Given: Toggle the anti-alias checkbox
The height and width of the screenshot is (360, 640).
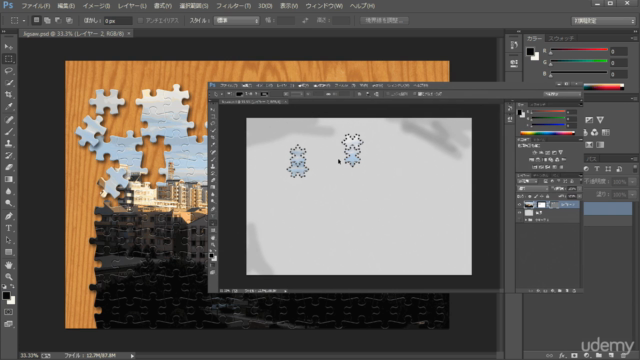Looking at the screenshot, I should pos(140,20).
